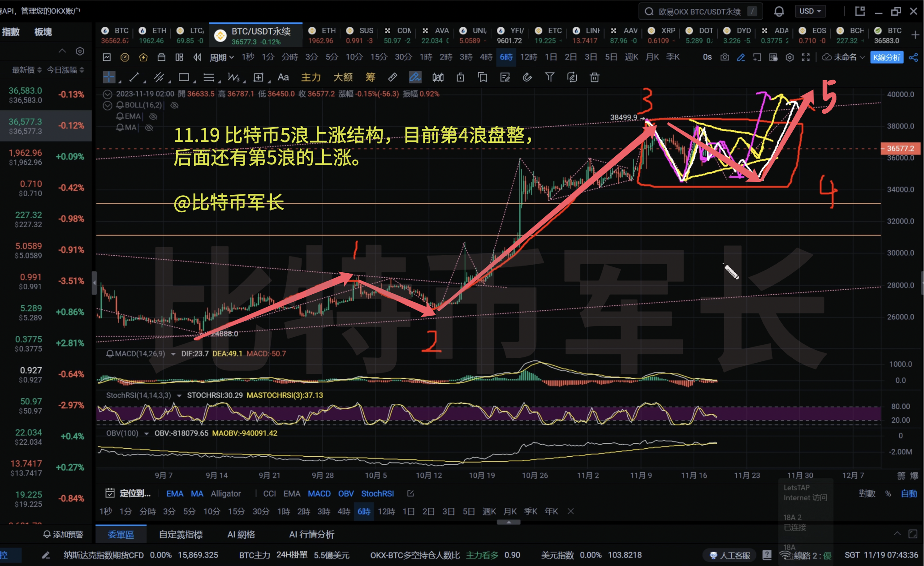Enable 對數 logarithmic scale
Screen dimensions: 924x566
click(x=867, y=493)
